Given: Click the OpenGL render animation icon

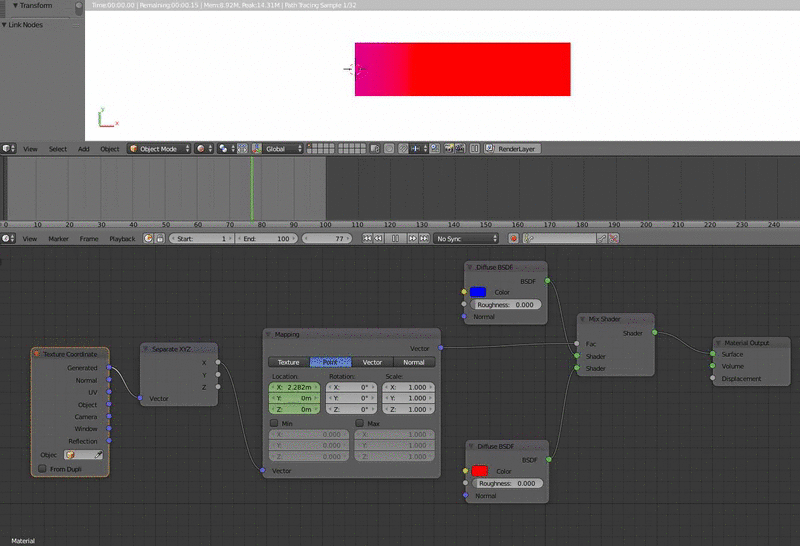Looking at the screenshot, I should coord(460,148).
